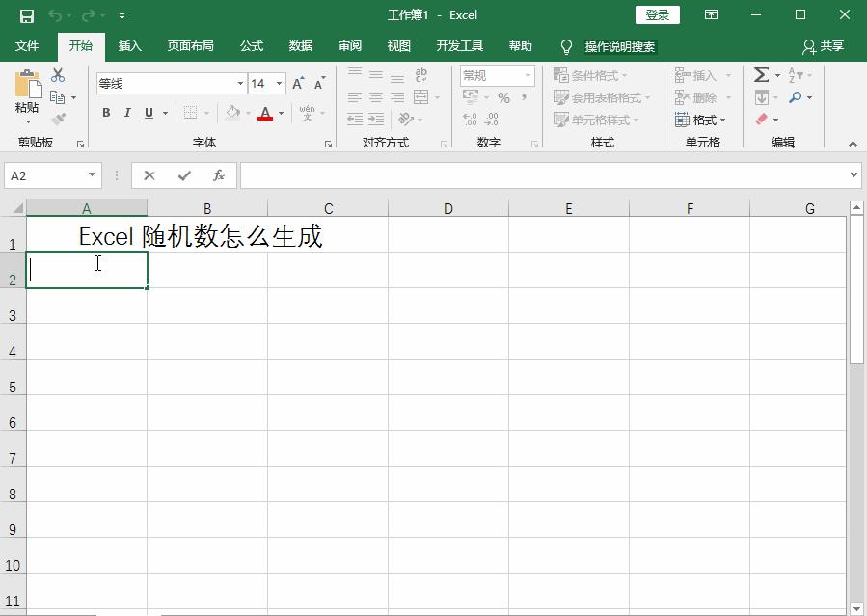Image resolution: width=867 pixels, height=616 pixels.
Task: Toggle middle vertical alignment
Action: (376, 74)
